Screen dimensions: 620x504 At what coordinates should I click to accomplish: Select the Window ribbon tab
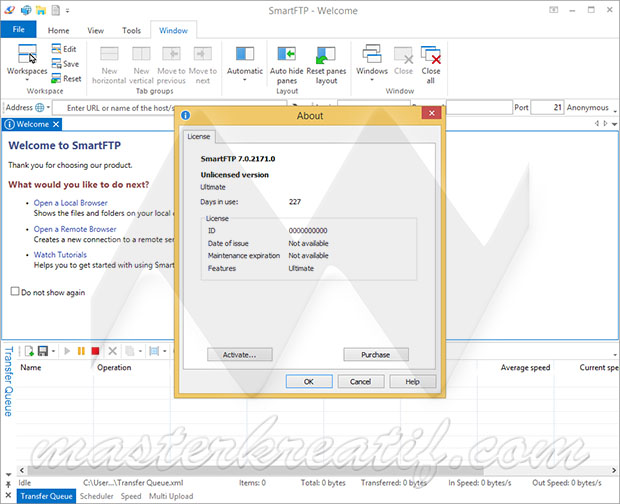(x=173, y=30)
